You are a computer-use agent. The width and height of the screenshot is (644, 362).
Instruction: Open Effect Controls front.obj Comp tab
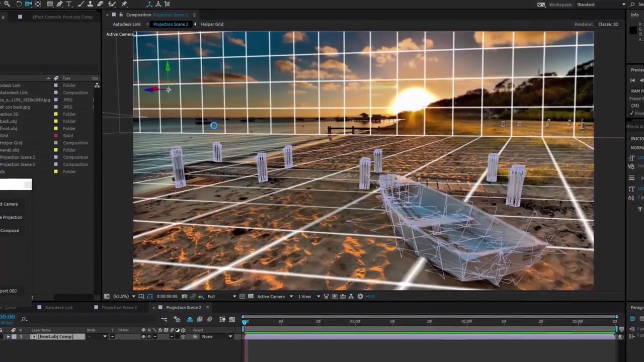pyautogui.click(x=62, y=17)
